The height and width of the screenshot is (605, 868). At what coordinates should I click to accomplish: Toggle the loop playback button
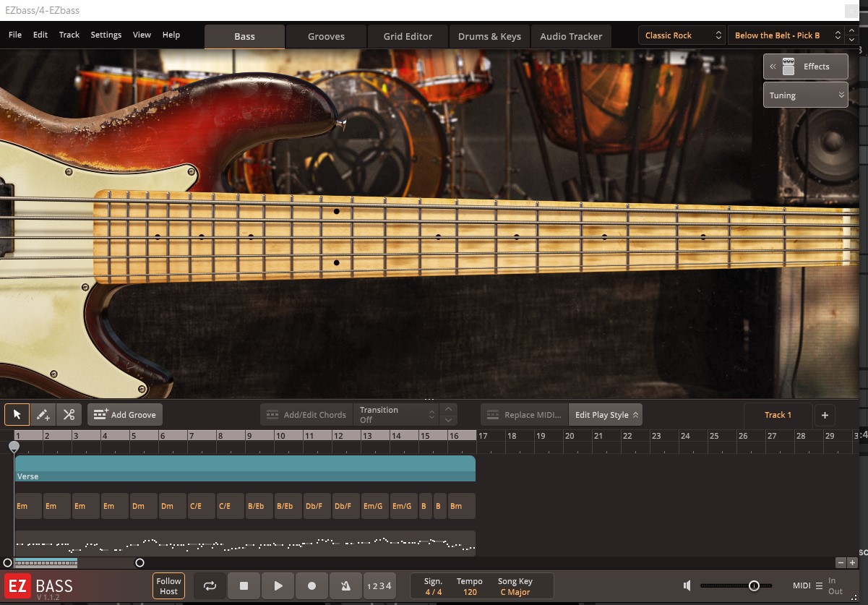click(210, 586)
